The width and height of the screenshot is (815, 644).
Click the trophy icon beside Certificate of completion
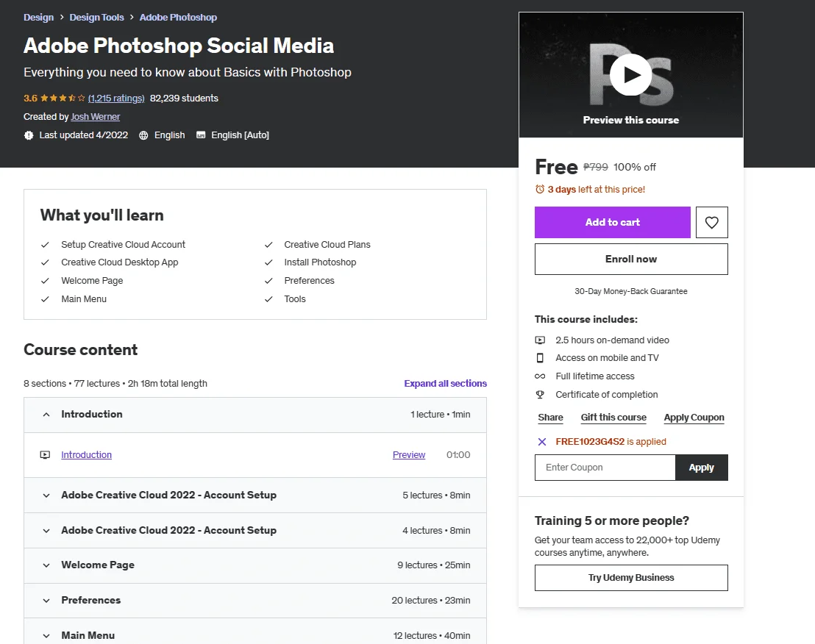click(x=540, y=395)
